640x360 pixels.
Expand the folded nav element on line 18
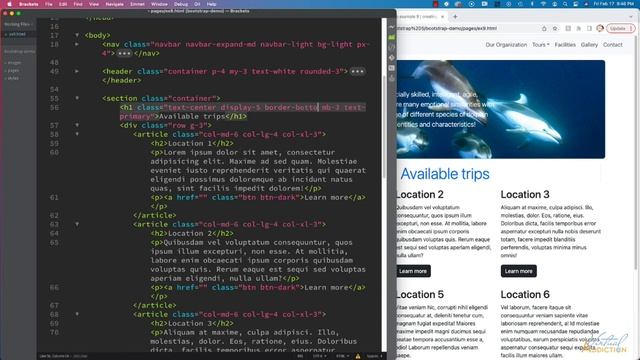(x=77, y=44)
